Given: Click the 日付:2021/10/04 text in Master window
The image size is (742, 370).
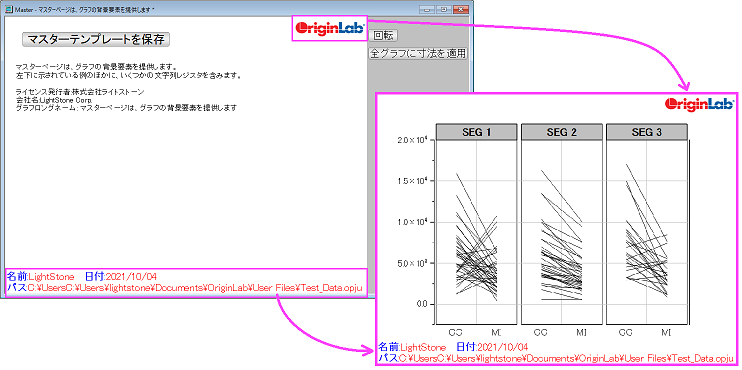Looking at the screenshot, I should pos(120,276).
